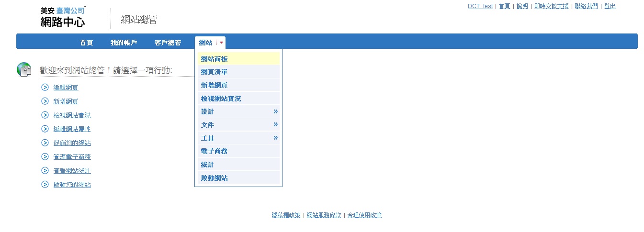Choose 電子商務 from the dropdown menu

[239, 151]
